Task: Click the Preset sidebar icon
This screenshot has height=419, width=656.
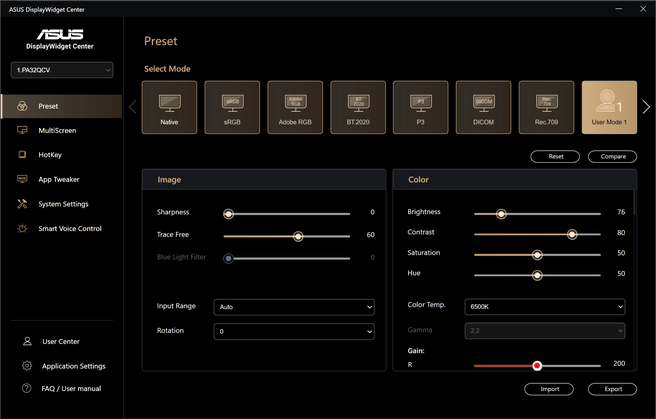Action: [22, 106]
